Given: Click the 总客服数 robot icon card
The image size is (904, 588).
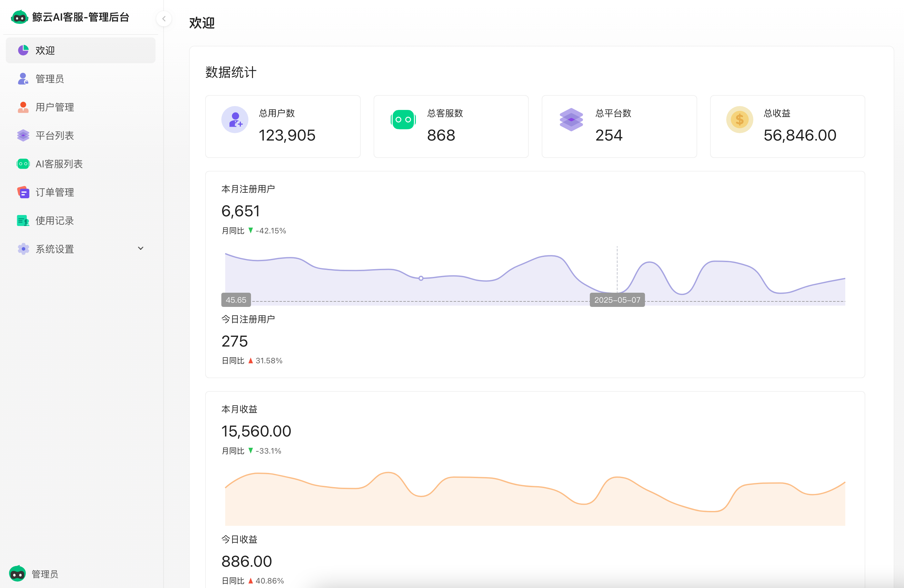Looking at the screenshot, I should tap(403, 120).
